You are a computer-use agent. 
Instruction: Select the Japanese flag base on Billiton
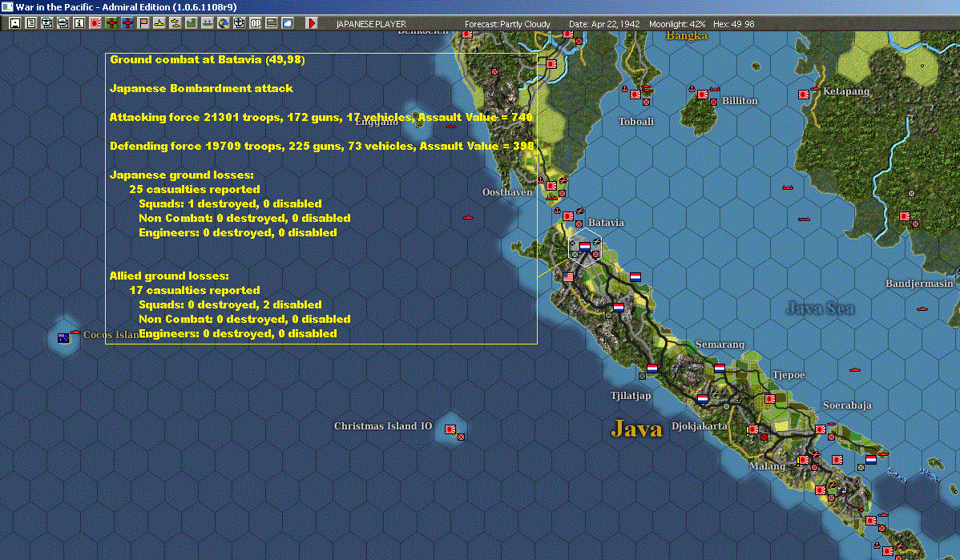pos(703,95)
